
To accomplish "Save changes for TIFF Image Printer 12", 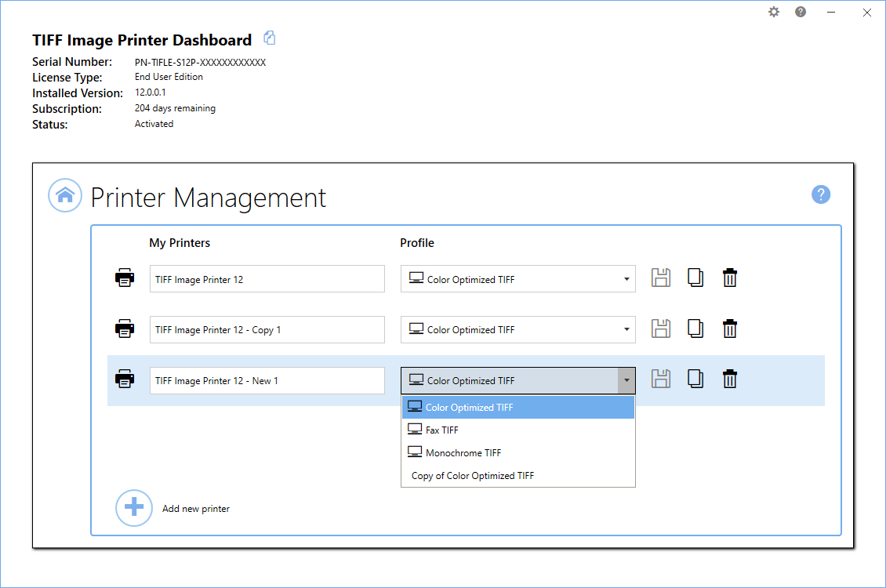I will pyautogui.click(x=661, y=278).
